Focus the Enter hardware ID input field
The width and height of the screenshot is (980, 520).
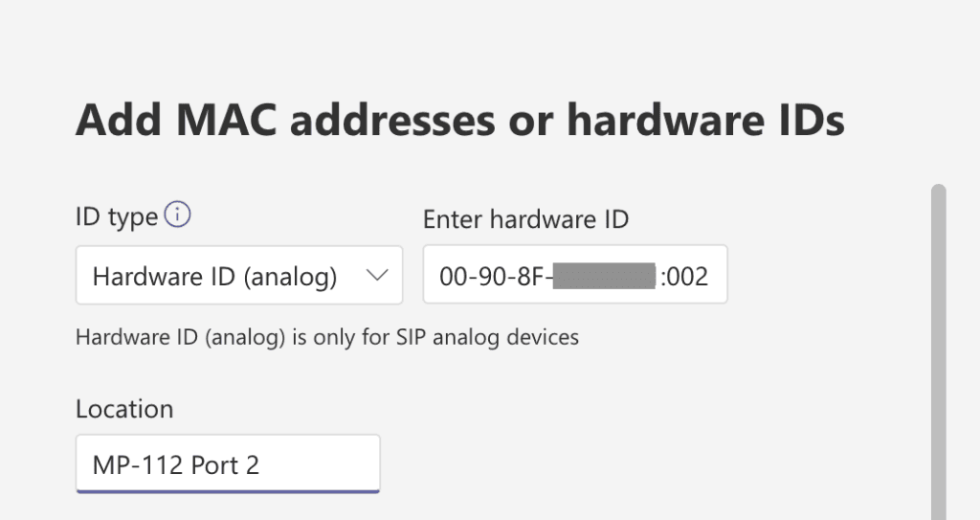(x=575, y=275)
